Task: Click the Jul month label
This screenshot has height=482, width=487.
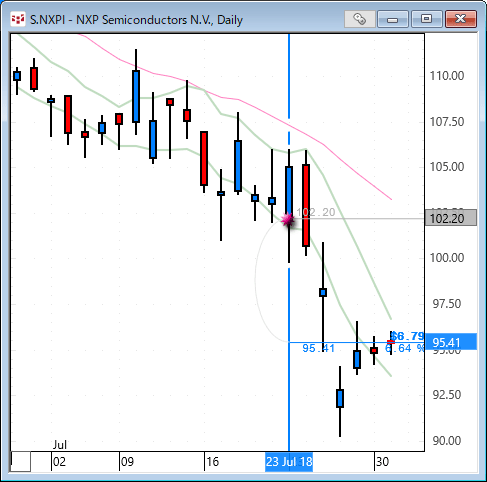Action: pyautogui.click(x=60, y=445)
